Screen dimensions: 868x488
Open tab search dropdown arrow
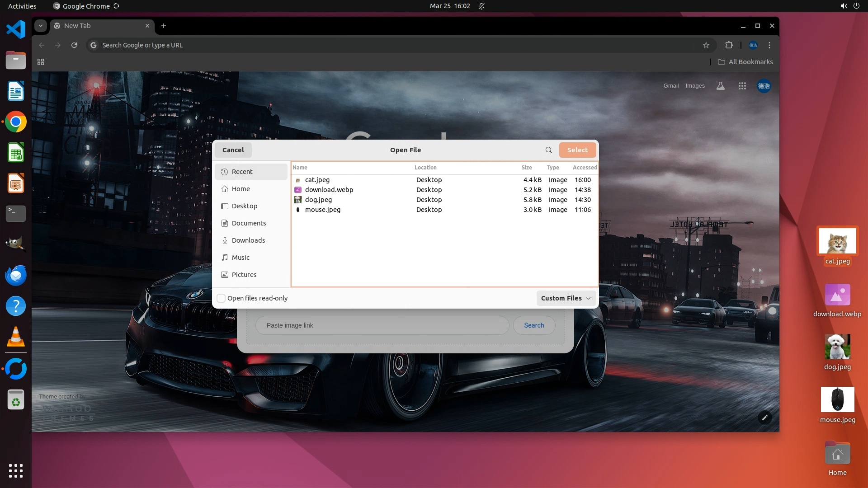pos(41,26)
